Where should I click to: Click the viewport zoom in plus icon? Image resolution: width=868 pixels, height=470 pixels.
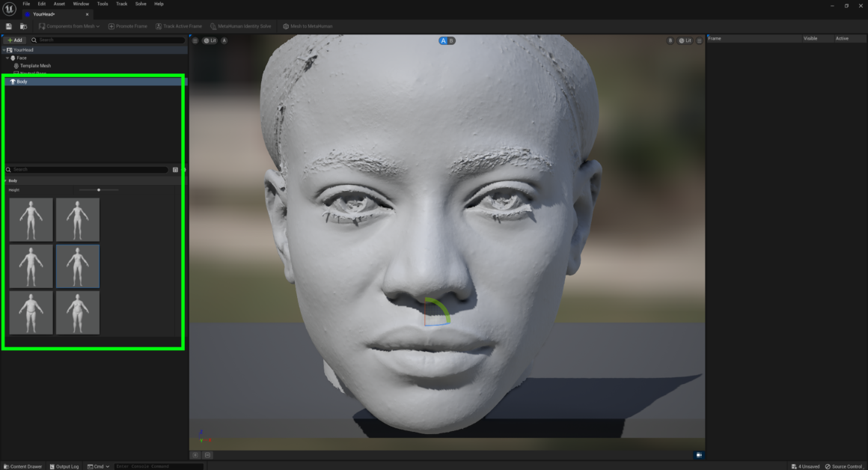[195, 455]
